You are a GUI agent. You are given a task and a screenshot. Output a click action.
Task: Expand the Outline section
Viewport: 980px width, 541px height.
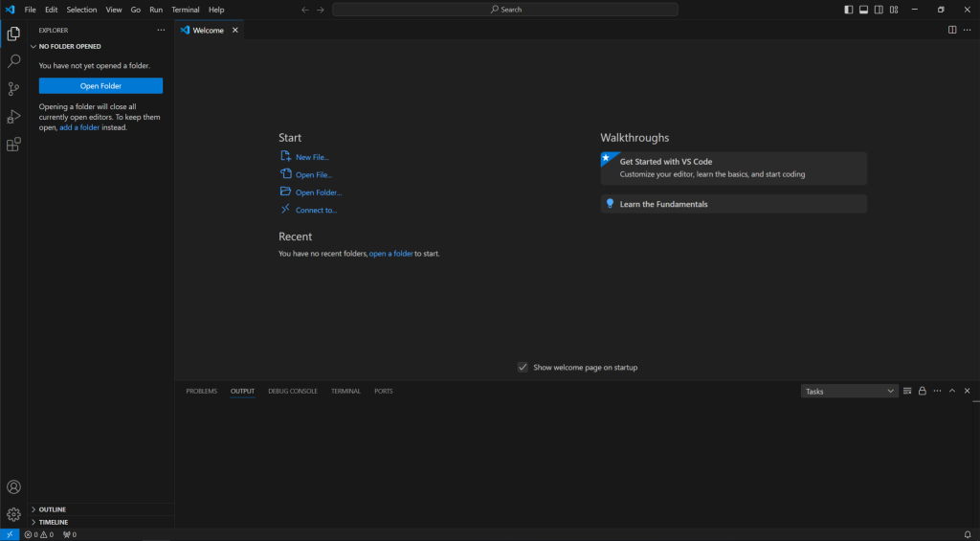tap(53, 509)
